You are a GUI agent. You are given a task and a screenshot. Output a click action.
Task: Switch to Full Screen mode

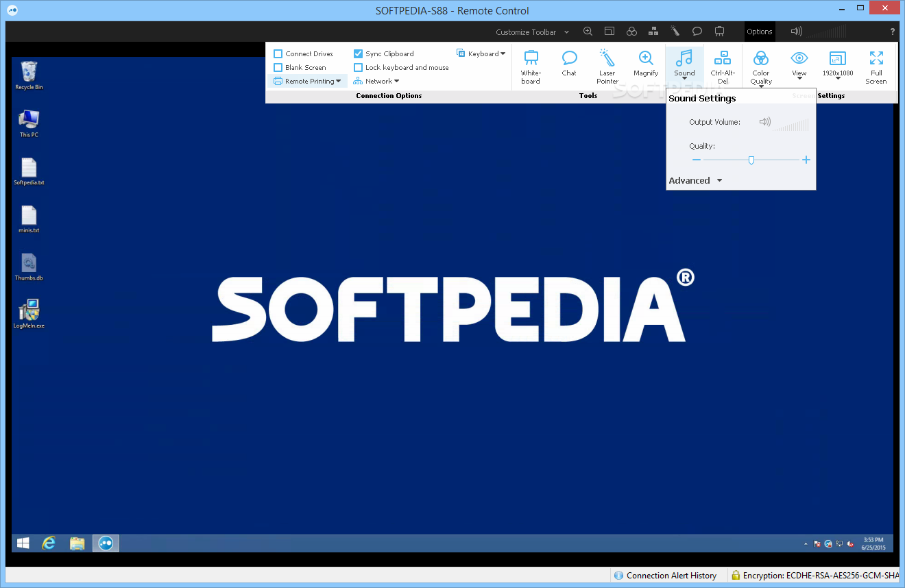pyautogui.click(x=876, y=66)
